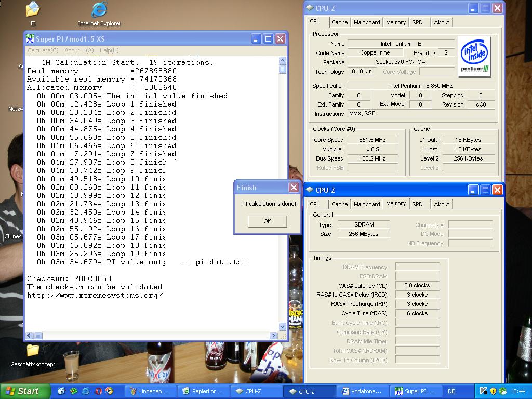
Task: Click the Code Name field 'Coppermine'
Action: click(375, 52)
